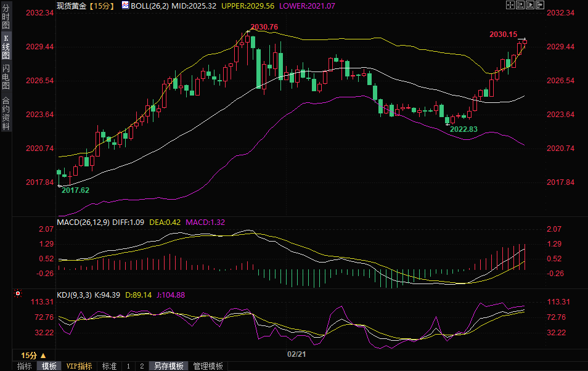Screen dimensions: 588x371
Task: Click the 另存模板 button
Action: tap(169, 366)
